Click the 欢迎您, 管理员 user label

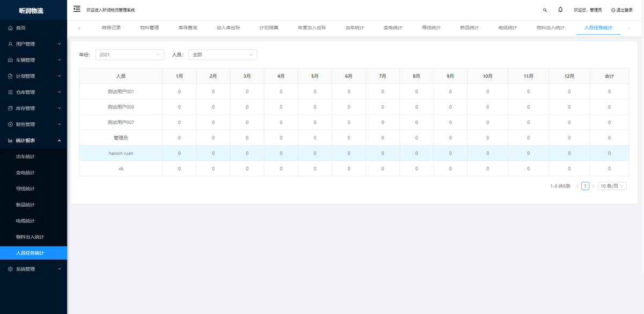tap(588, 10)
